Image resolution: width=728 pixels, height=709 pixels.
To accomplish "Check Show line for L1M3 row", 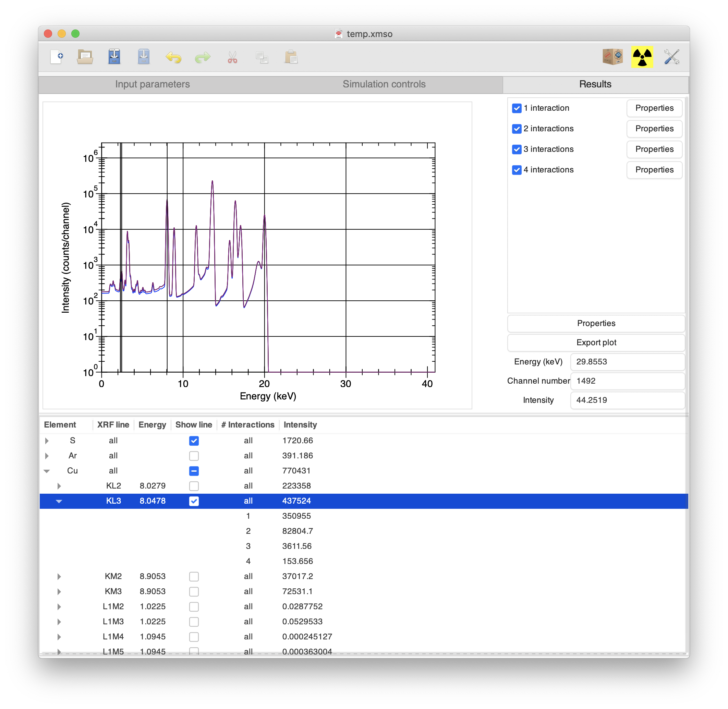I will 194,622.
